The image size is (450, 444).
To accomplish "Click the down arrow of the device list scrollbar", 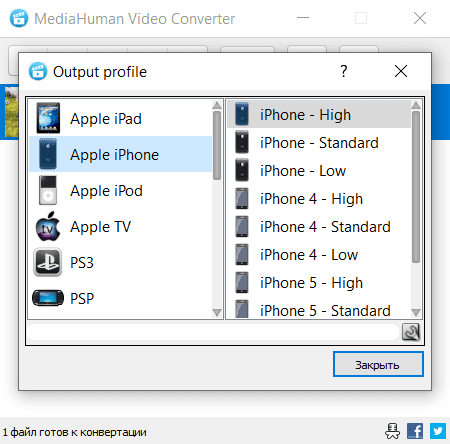I will tap(217, 313).
